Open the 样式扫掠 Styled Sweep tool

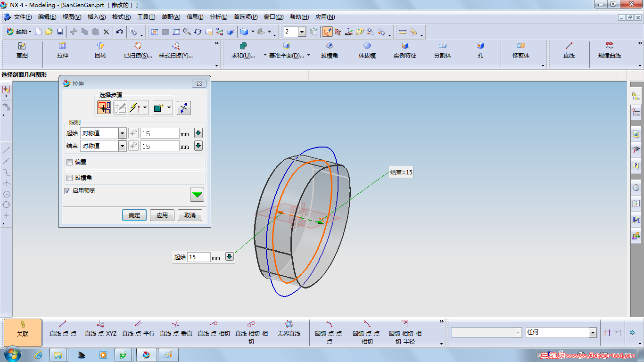[x=176, y=50]
